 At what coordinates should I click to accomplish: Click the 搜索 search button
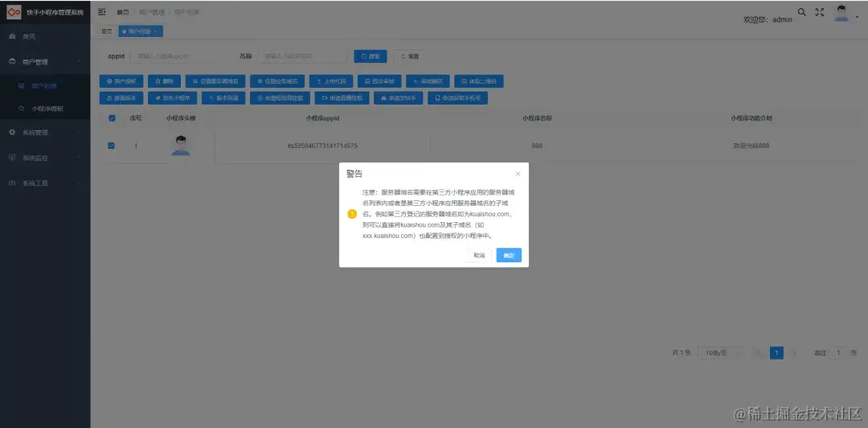point(371,56)
